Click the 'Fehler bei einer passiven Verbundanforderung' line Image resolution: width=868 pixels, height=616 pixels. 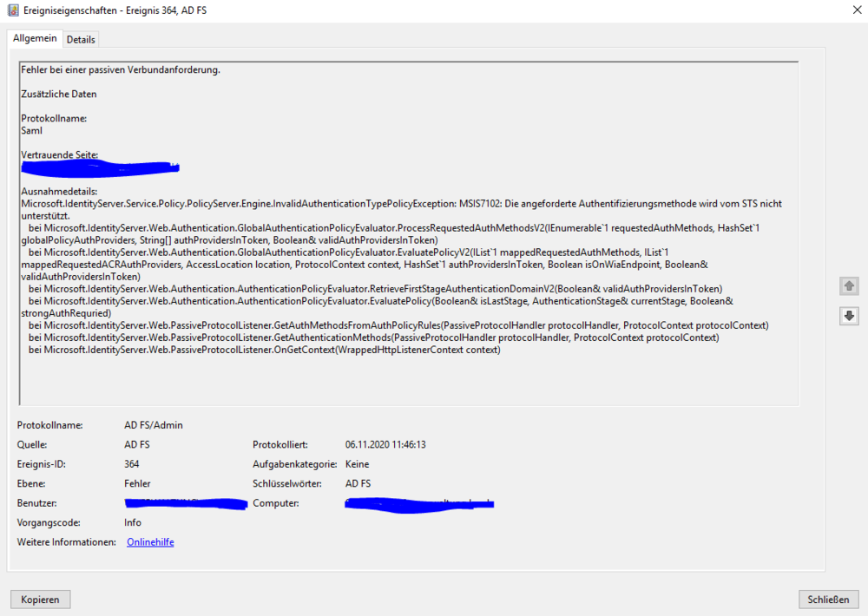point(121,69)
